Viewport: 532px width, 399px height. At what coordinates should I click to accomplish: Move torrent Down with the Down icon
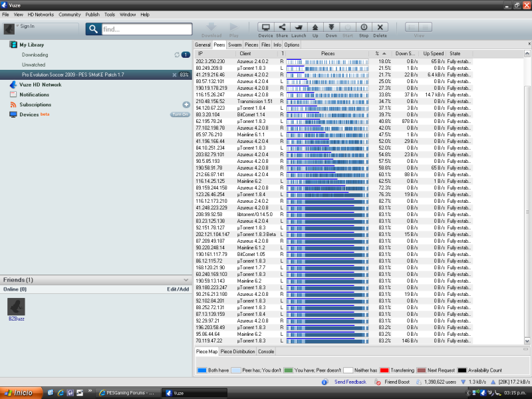pyautogui.click(x=331, y=27)
